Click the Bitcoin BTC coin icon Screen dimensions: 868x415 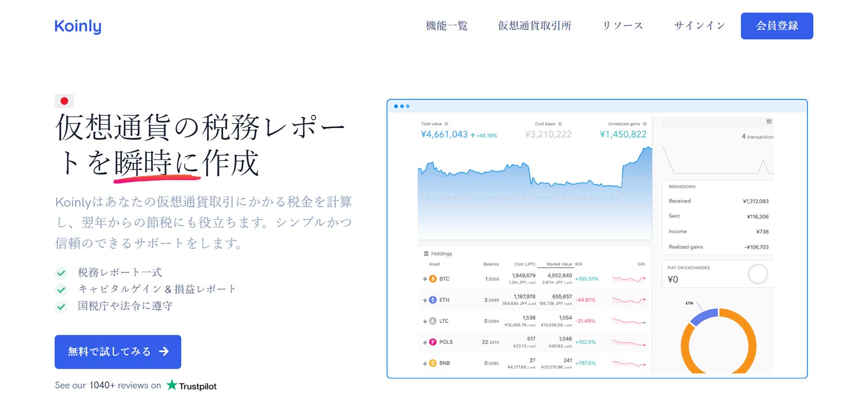click(x=433, y=279)
